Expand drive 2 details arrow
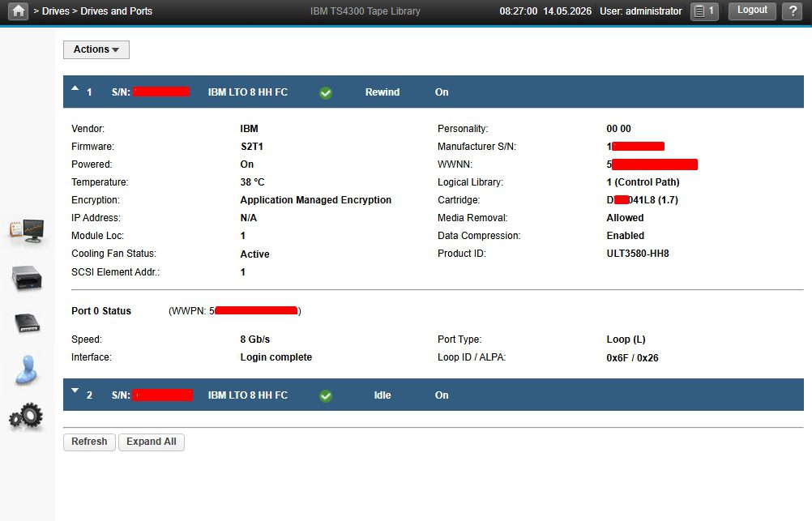 point(75,391)
